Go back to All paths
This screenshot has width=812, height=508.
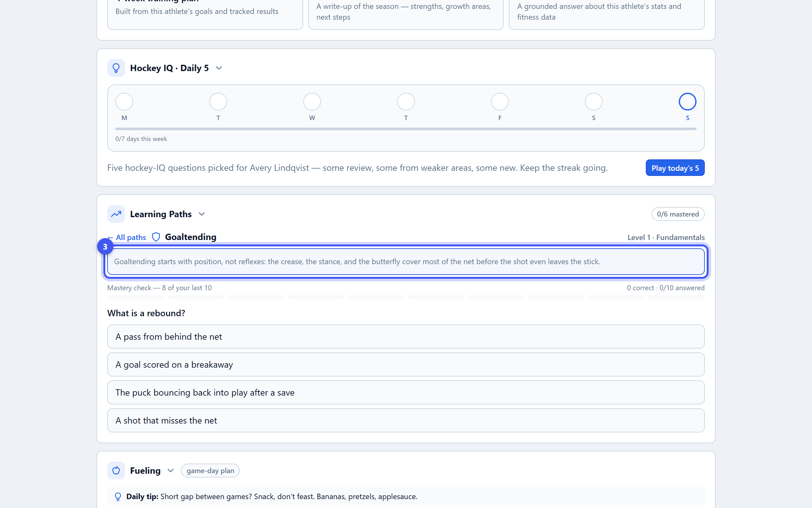click(x=127, y=237)
